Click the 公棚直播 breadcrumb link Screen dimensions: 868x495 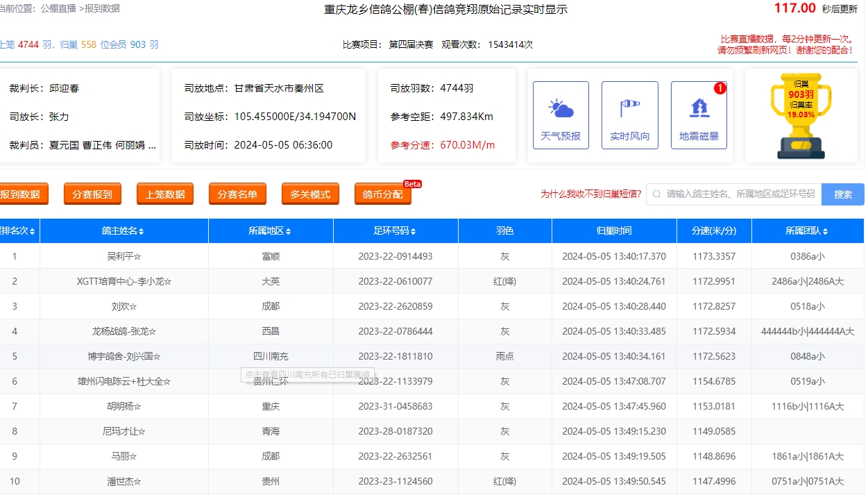(x=58, y=8)
